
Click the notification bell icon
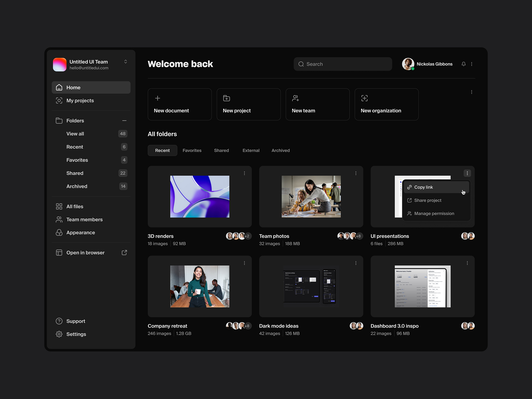[x=464, y=64]
